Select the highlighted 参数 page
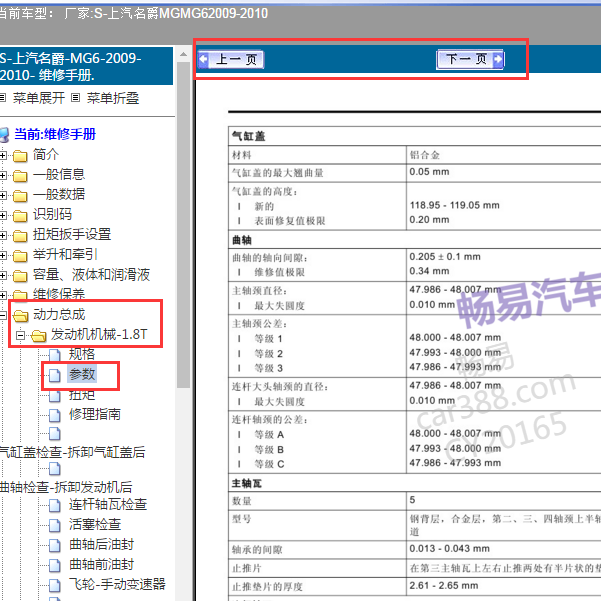 point(82,374)
